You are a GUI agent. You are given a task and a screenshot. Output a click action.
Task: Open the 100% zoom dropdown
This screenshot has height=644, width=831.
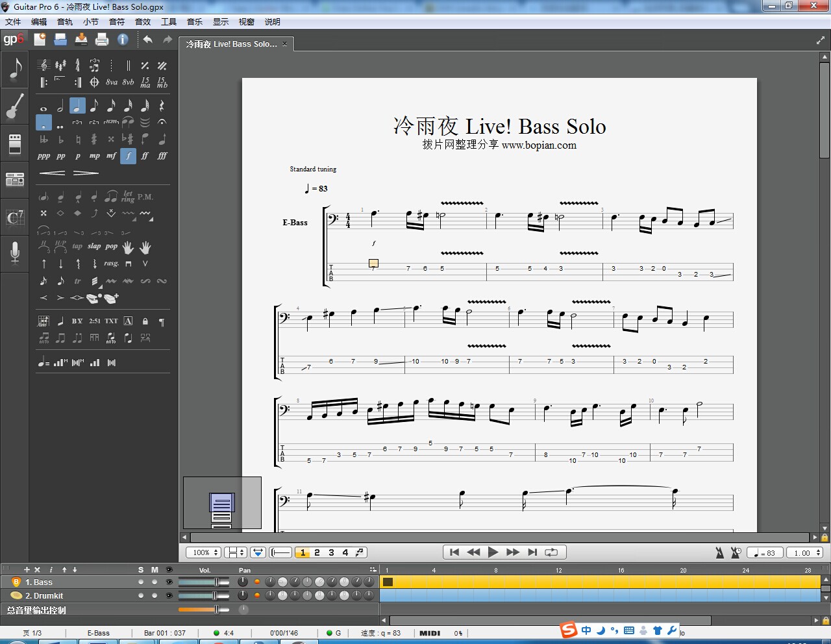pyautogui.click(x=204, y=552)
